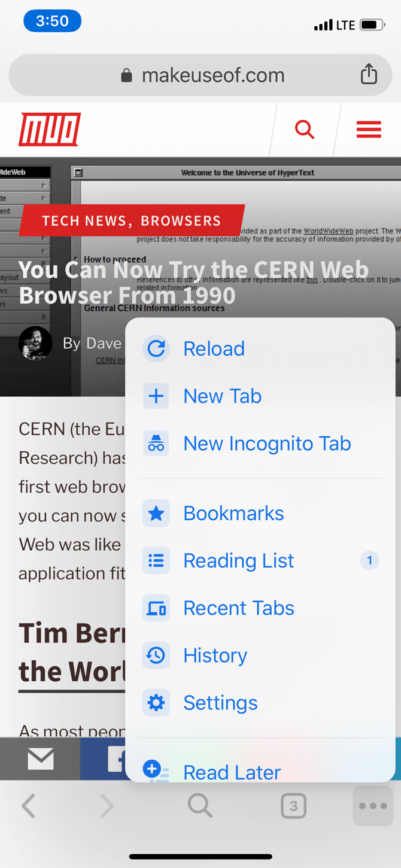Image resolution: width=401 pixels, height=868 pixels.
Task: Tap the share icon in the address bar
Action: [x=369, y=74]
